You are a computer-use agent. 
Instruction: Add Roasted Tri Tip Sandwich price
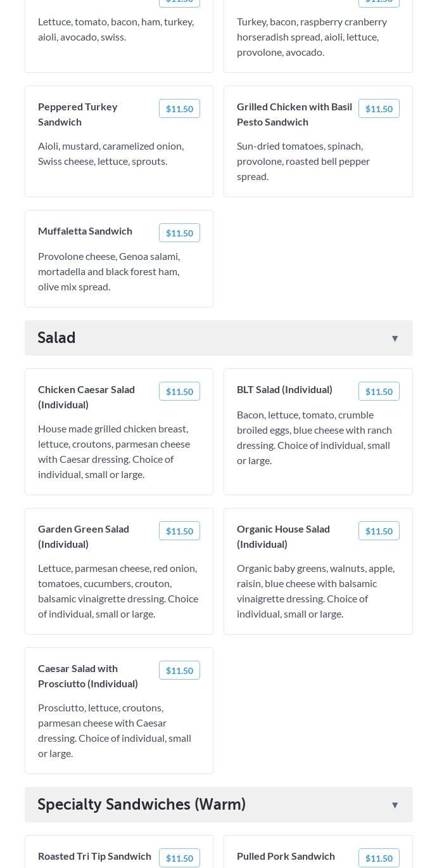point(179,858)
